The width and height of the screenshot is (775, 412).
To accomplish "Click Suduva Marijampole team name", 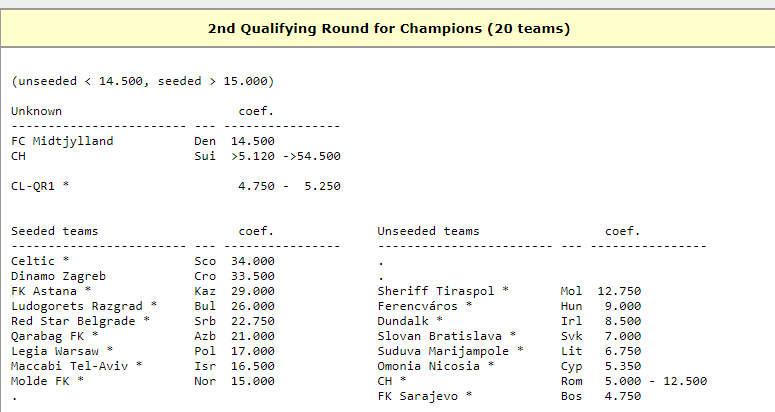I will [x=443, y=351].
